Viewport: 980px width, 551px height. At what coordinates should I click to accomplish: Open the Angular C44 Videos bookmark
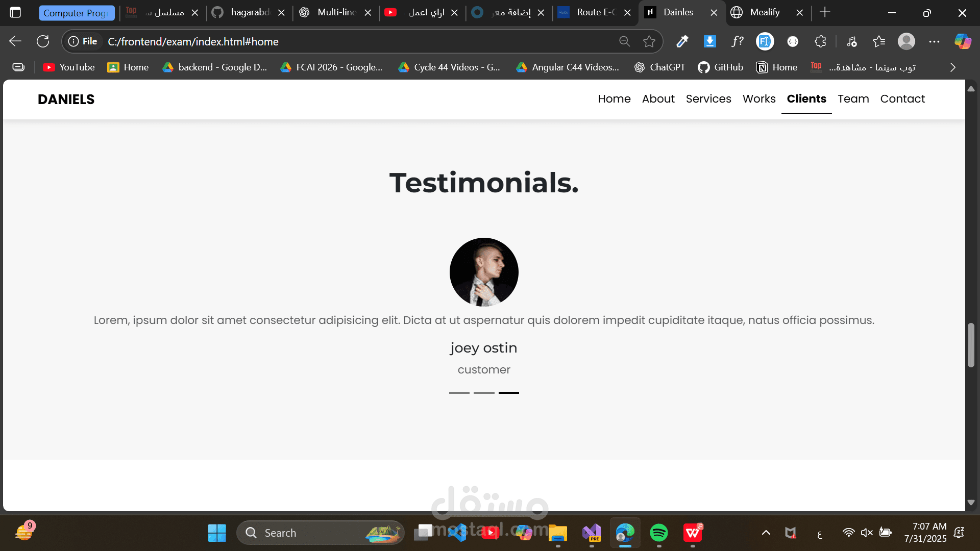pos(568,67)
